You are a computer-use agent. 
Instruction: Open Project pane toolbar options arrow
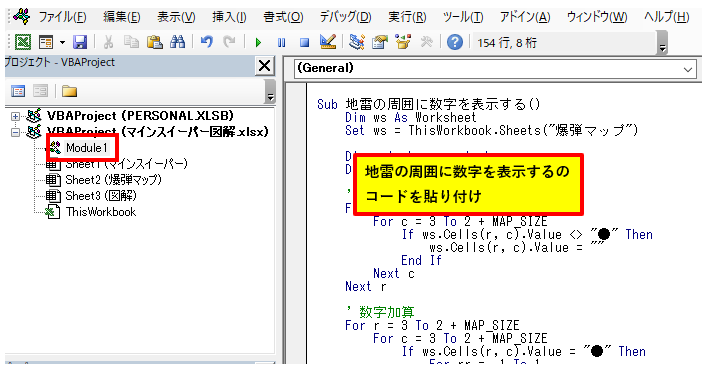click(270, 91)
